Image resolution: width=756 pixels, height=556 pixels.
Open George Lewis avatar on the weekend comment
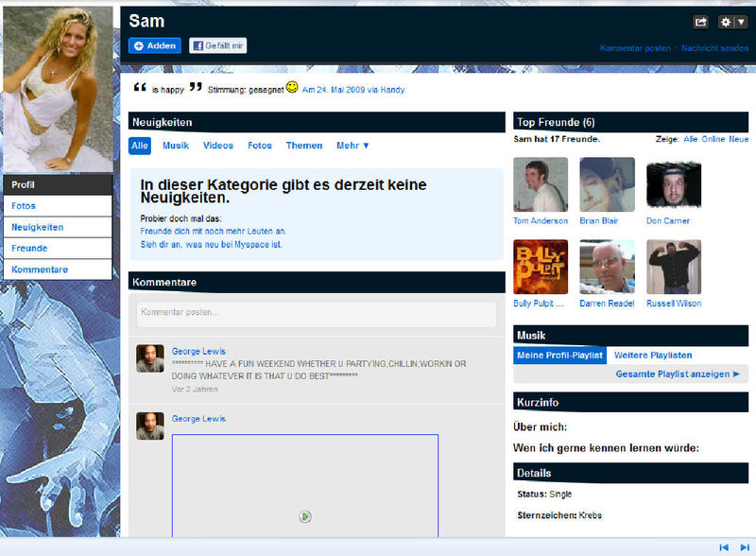click(150, 358)
